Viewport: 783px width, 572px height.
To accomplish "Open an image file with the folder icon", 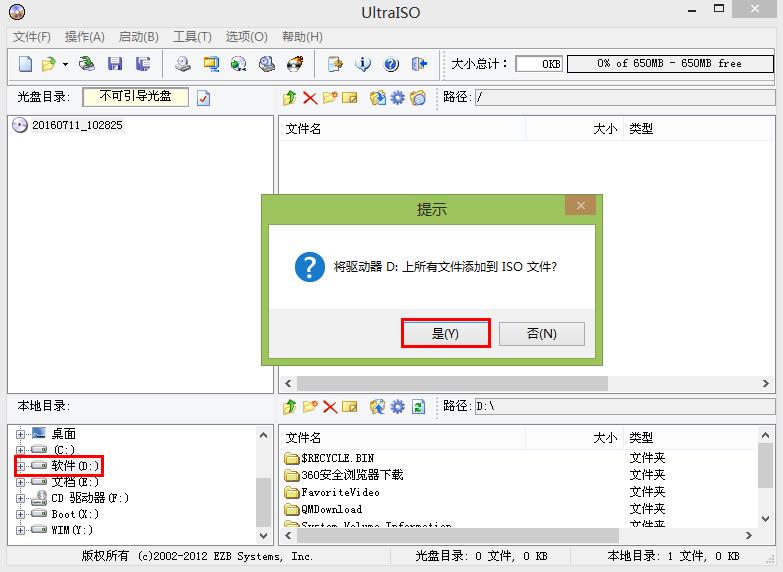I will 49,64.
